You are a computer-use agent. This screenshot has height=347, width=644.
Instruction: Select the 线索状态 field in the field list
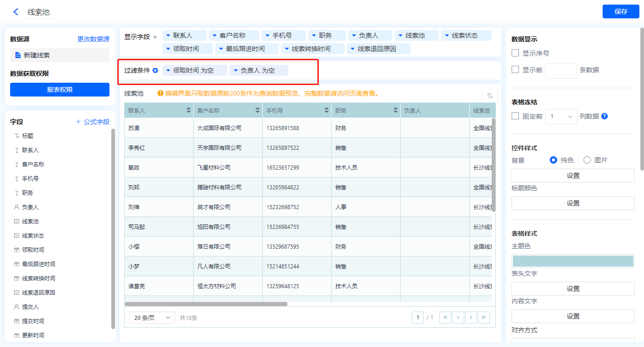pos(33,236)
